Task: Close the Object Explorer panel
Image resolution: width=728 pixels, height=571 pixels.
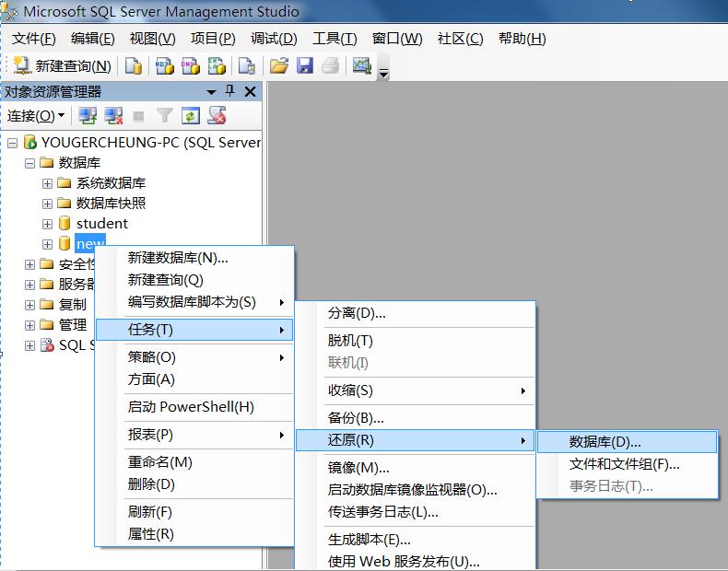Action: pos(250,91)
